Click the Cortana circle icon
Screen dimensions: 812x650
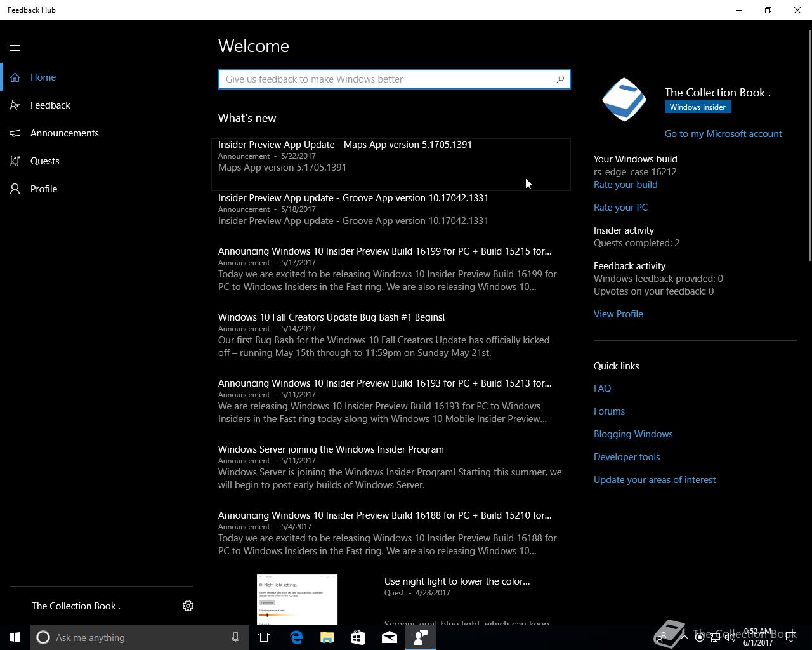43,637
